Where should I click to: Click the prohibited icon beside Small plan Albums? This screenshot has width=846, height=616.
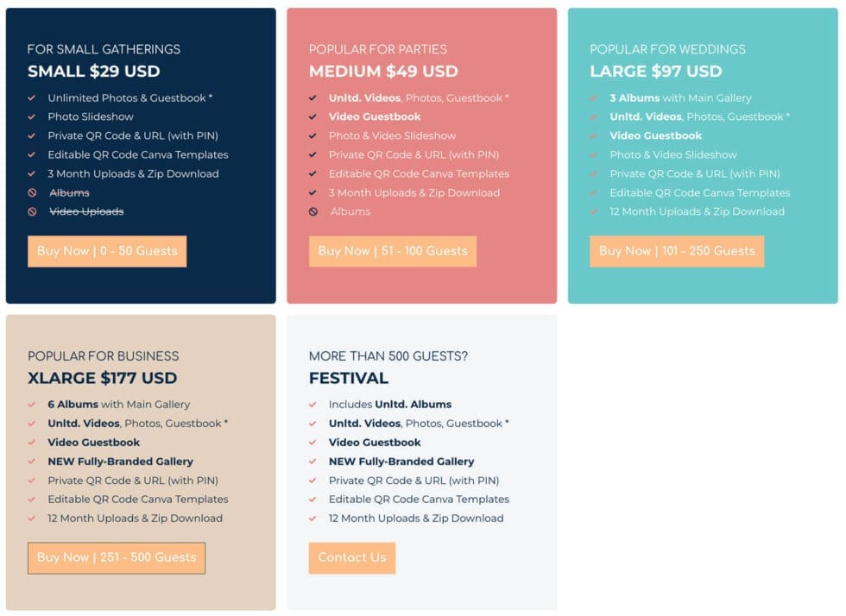coord(32,193)
